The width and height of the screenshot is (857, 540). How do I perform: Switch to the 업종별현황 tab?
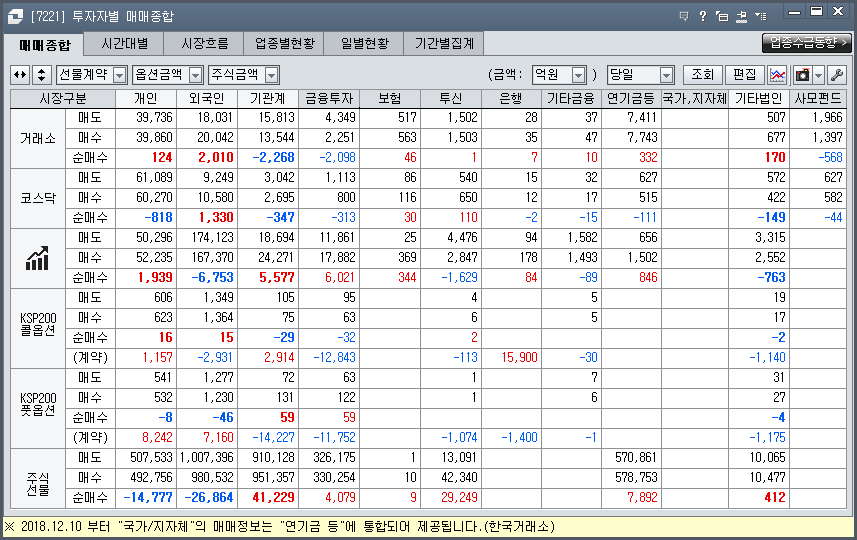[284, 43]
